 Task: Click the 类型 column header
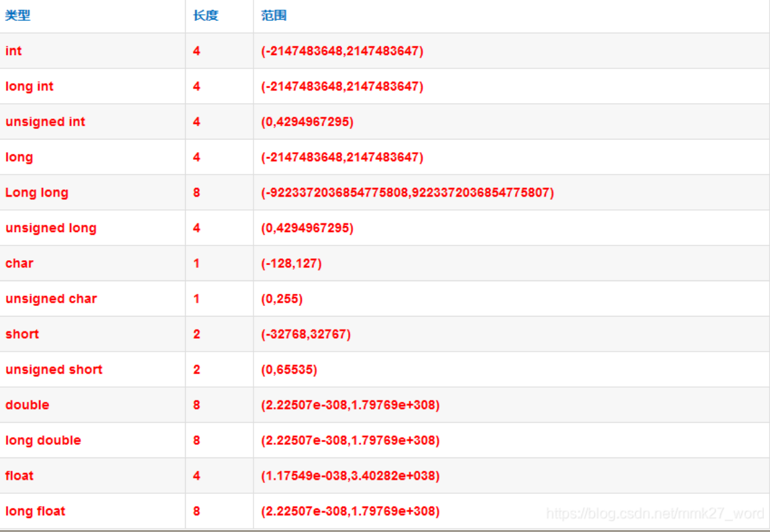[x=17, y=15]
